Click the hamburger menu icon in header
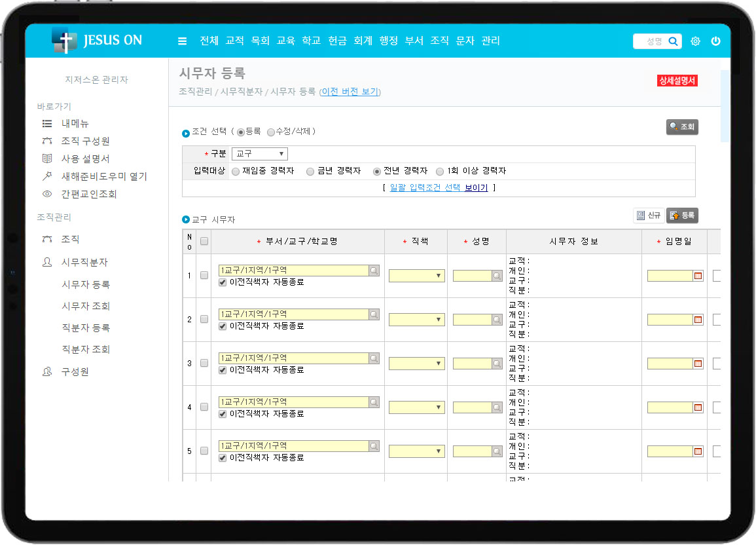The height and width of the screenshot is (545, 756). tap(183, 41)
